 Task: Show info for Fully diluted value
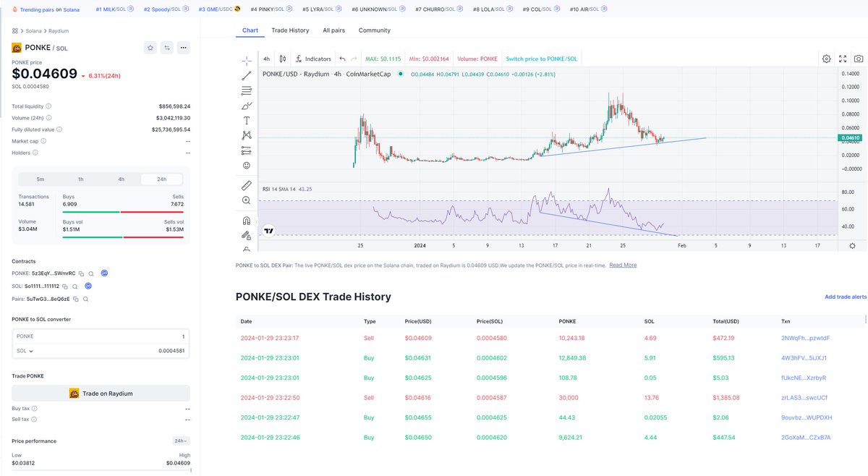click(x=59, y=129)
